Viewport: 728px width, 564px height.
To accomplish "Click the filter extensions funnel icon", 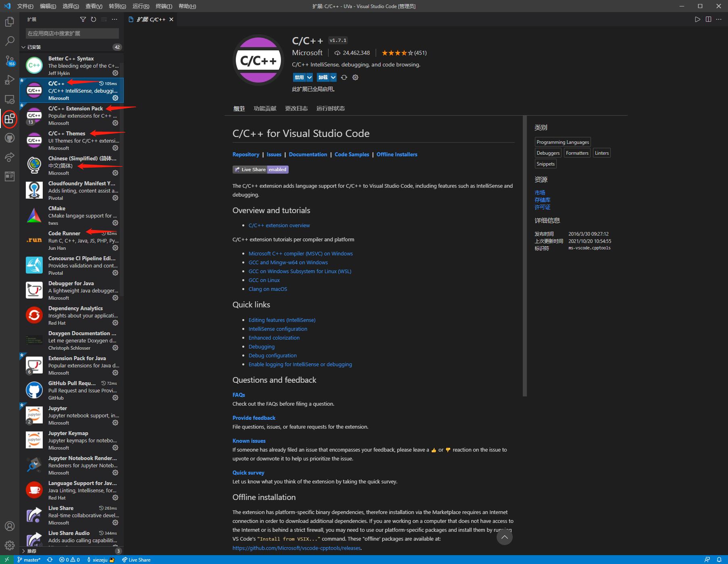I will coord(83,19).
